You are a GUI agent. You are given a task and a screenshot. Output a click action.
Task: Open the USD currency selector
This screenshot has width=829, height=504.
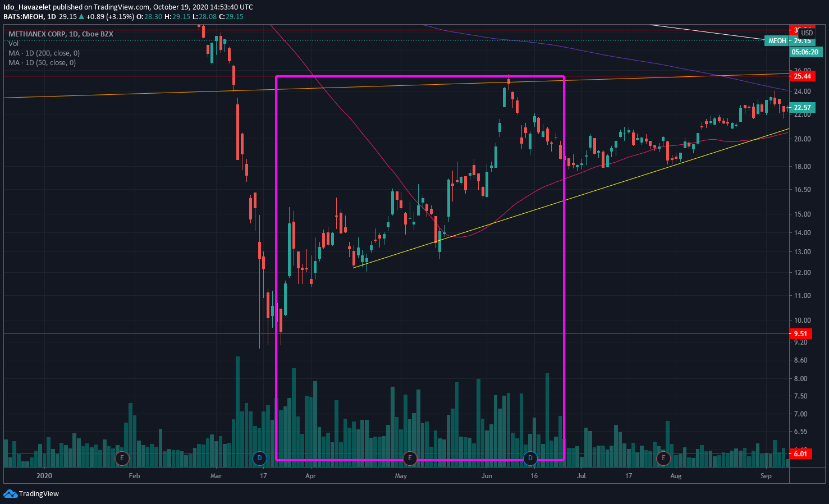(807, 33)
